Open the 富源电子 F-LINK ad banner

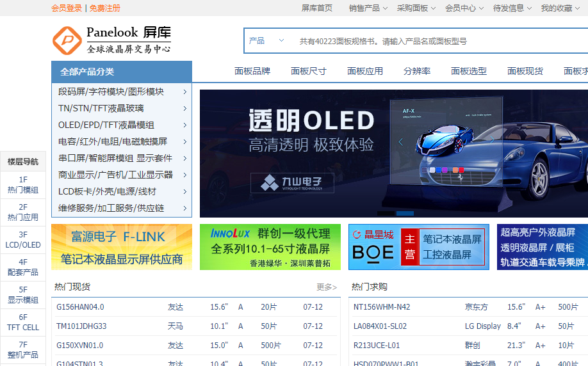pos(122,247)
